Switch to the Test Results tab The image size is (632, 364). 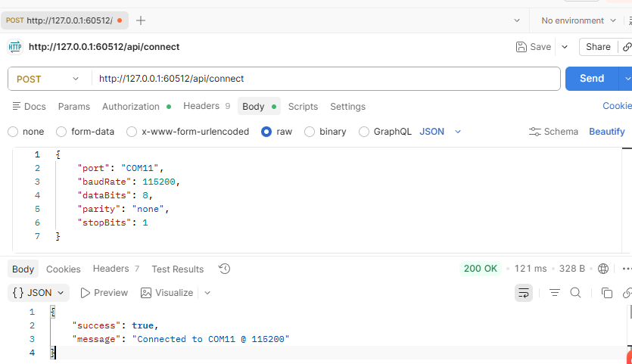pyautogui.click(x=177, y=269)
